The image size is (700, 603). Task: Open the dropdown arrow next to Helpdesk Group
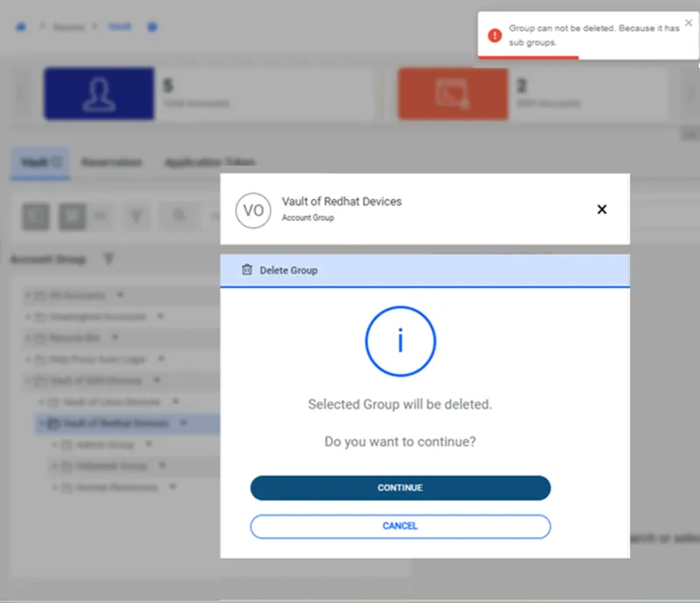point(162,465)
